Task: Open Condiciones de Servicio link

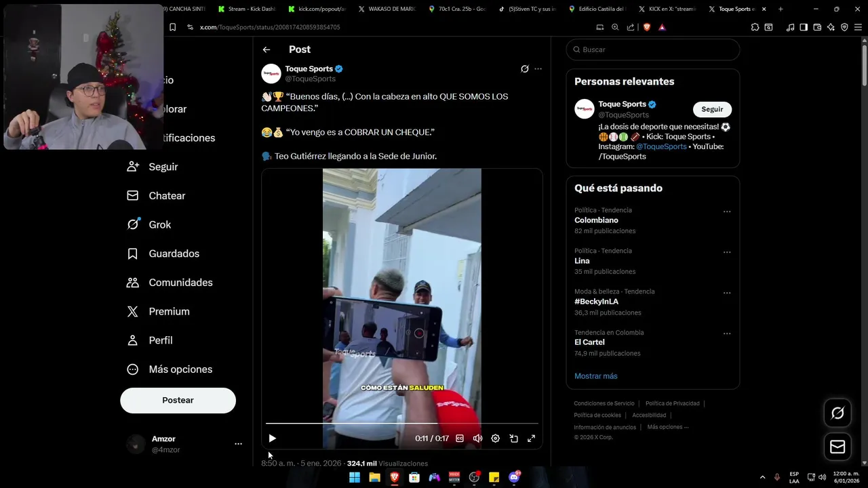Action: pos(604,403)
